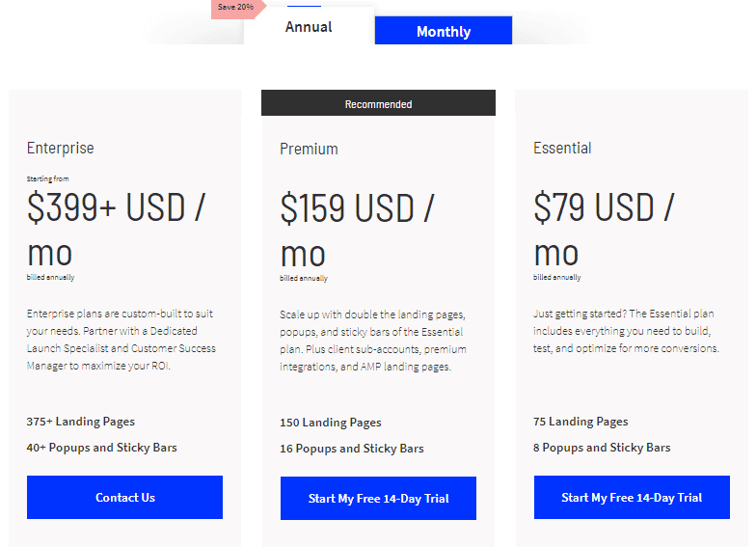The height and width of the screenshot is (547, 756).
Task: Select the Premium plan heading
Action: point(309,149)
